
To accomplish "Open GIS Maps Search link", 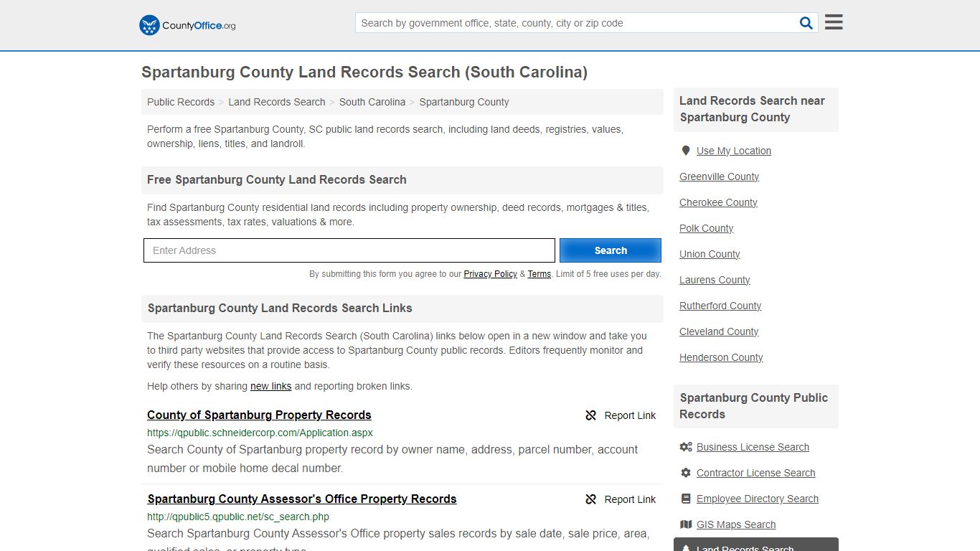I will coord(736,524).
